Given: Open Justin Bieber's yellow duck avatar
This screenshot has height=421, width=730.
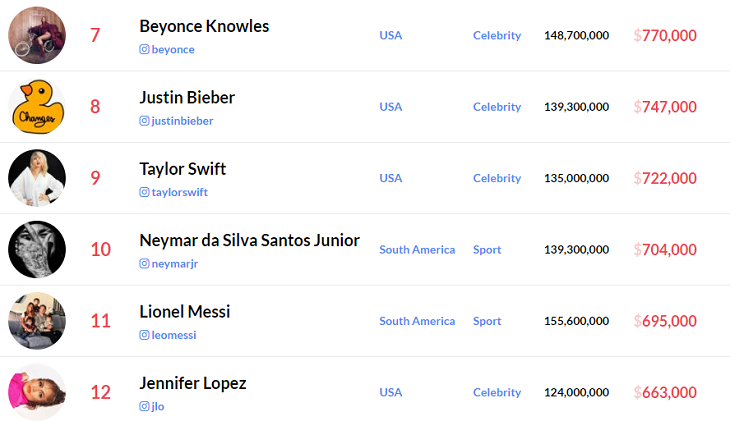Looking at the screenshot, I should tap(37, 107).
